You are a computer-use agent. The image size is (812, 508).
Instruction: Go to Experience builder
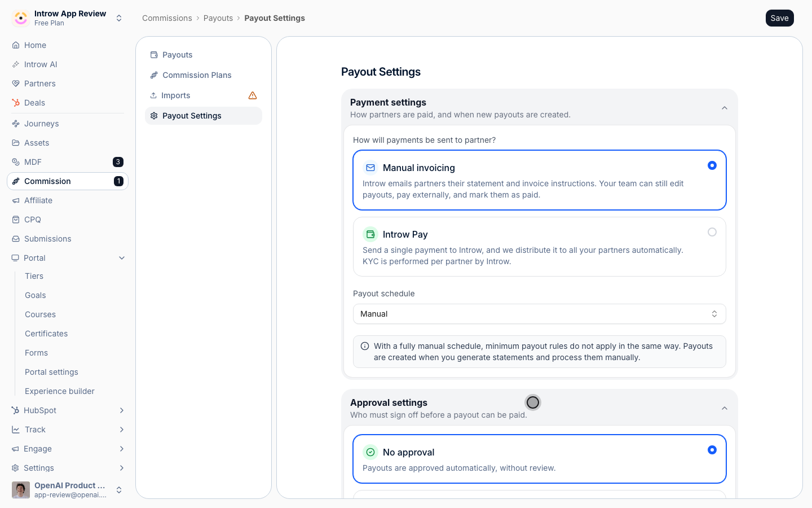pyautogui.click(x=60, y=391)
